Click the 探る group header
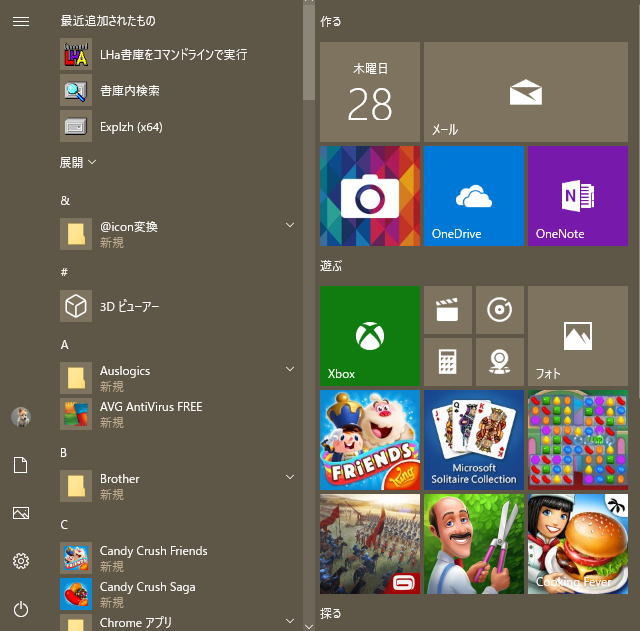Image resolution: width=640 pixels, height=631 pixels. [x=331, y=613]
